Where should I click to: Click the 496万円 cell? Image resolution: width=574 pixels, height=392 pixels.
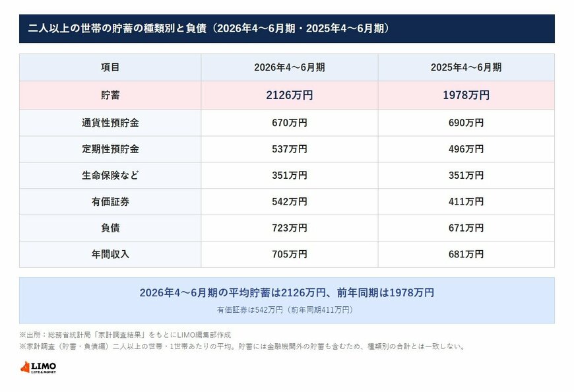coord(466,149)
